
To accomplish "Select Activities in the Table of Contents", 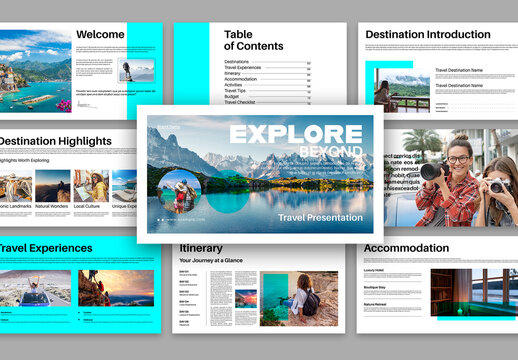I will (233, 85).
